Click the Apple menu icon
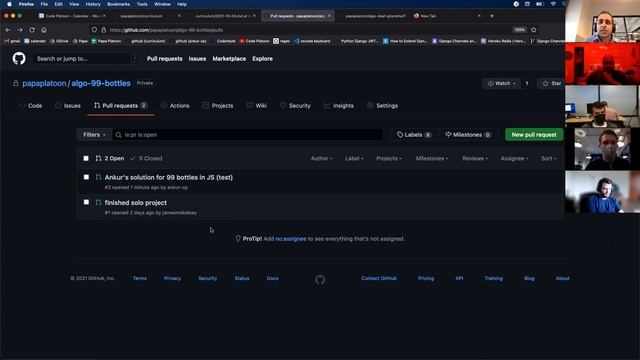The height and width of the screenshot is (360, 640). click(x=9, y=4)
